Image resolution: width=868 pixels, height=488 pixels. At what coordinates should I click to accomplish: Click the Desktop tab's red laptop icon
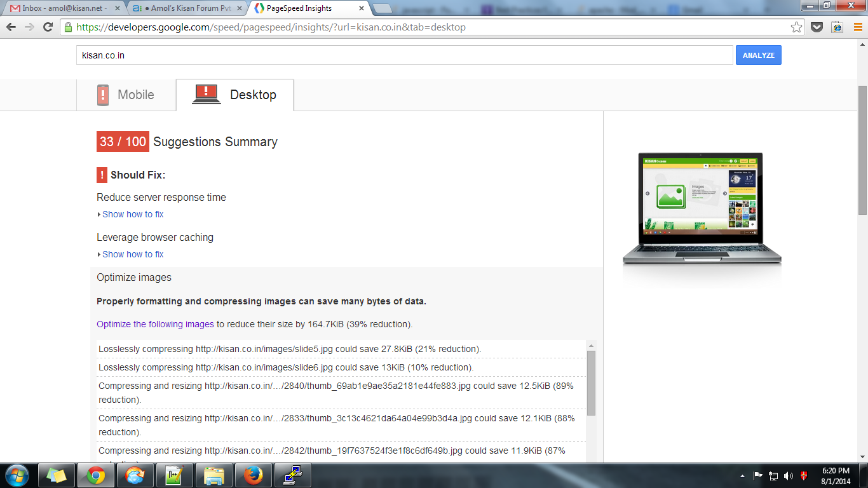[206, 94]
